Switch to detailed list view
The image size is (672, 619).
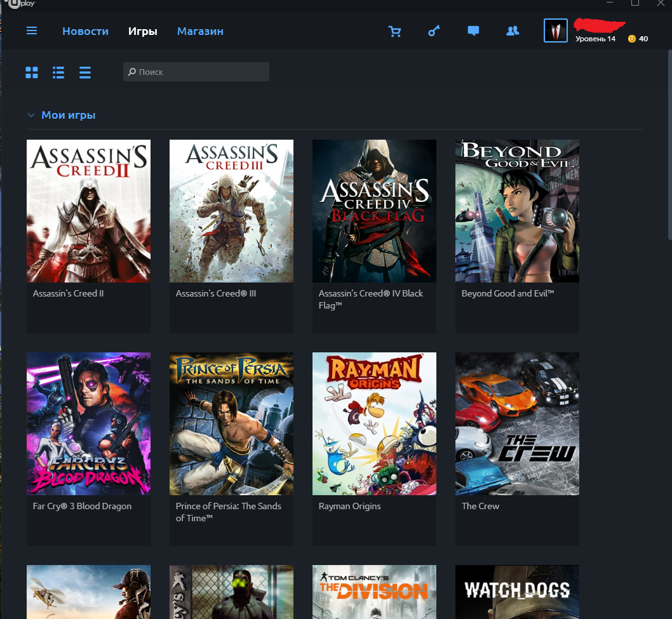pyautogui.click(x=58, y=72)
